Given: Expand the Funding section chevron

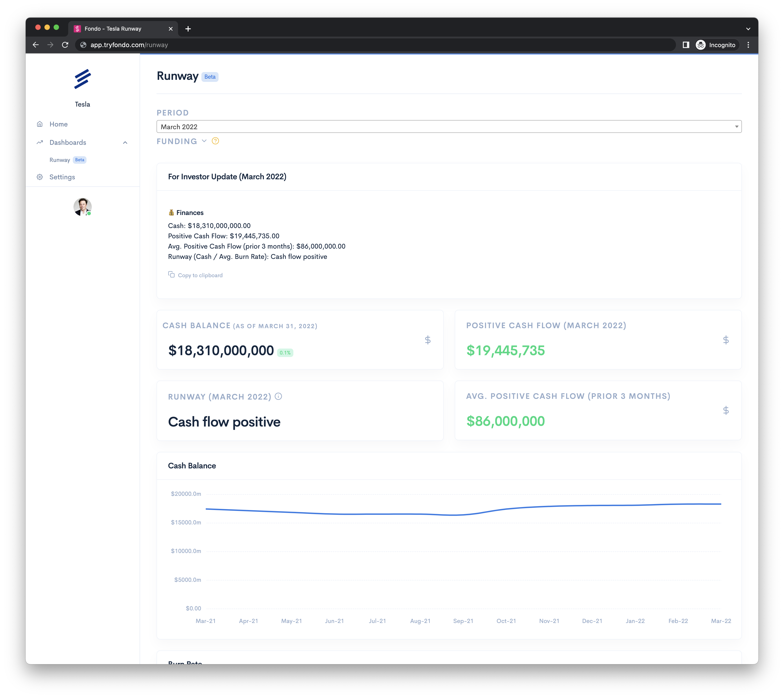Looking at the screenshot, I should pyautogui.click(x=204, y=141).
